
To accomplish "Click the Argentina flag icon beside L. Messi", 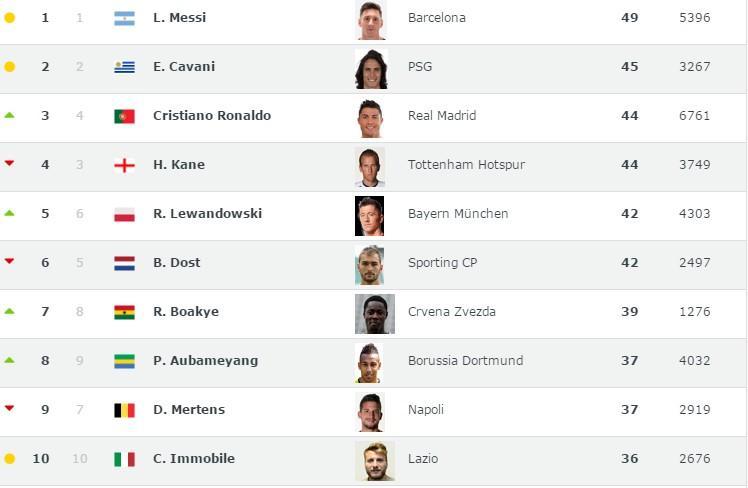I will (x=125, y=19).
